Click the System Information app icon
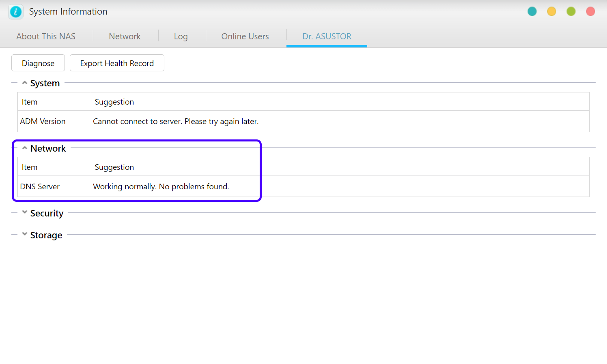The width and height of the screenshot is (607, 364). point(16,12)
